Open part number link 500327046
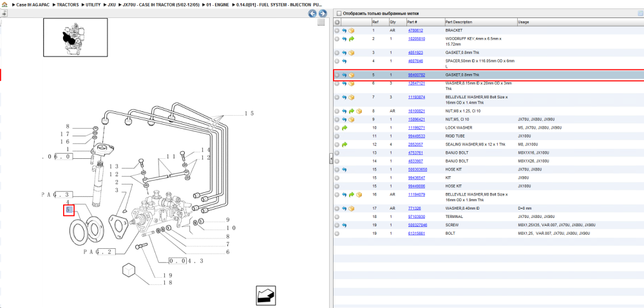This screenshot has height=308, width=644. pyautogui.click(x=417, y=225)
